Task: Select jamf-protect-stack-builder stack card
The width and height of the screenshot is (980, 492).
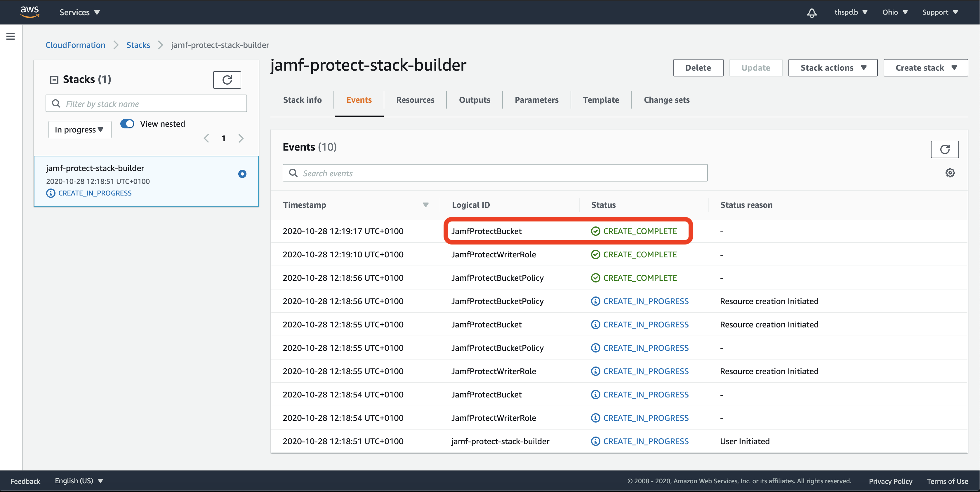Action: (146, 182)
